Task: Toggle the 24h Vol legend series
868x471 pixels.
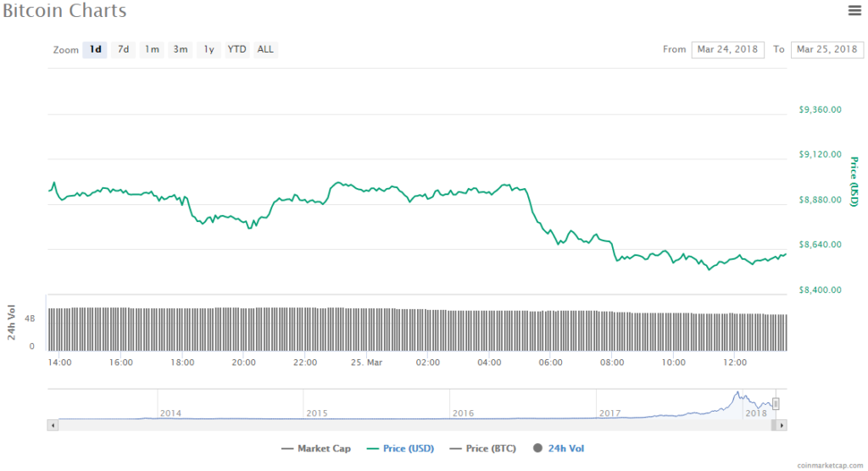Action: (x=560, y=448)
